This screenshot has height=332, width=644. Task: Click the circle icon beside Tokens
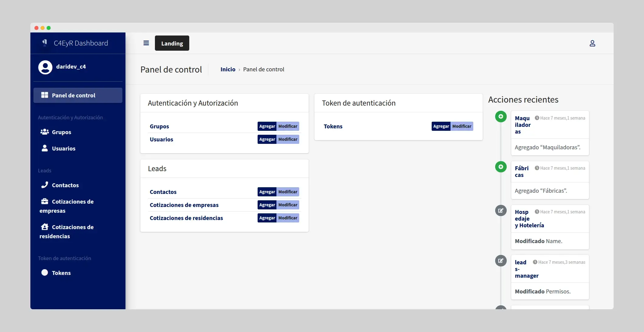point(44,273)
